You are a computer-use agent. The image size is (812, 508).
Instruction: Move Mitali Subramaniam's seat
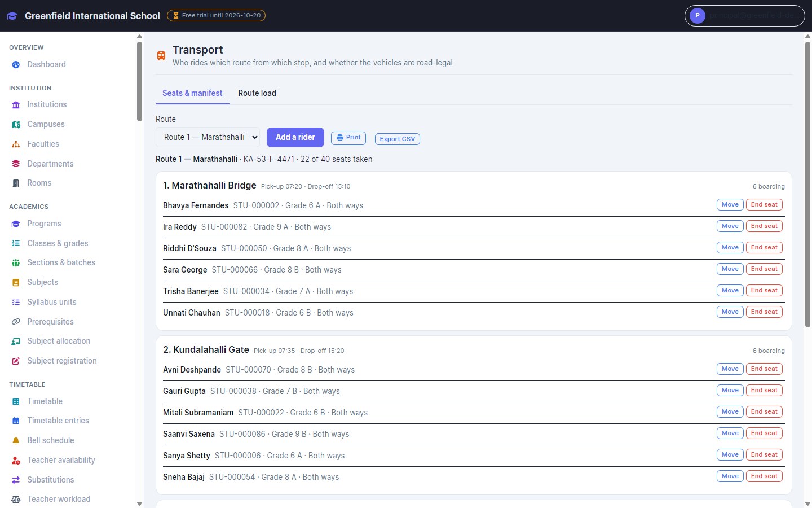tap(730, 412)
